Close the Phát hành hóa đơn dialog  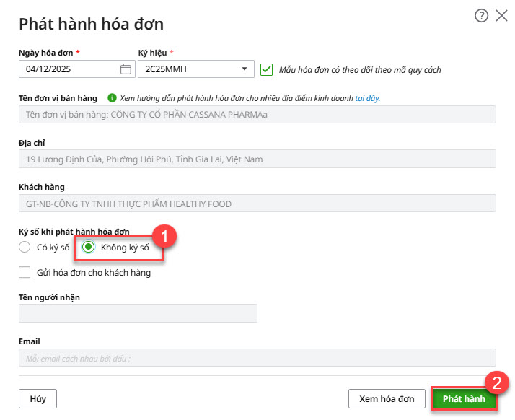502,16
